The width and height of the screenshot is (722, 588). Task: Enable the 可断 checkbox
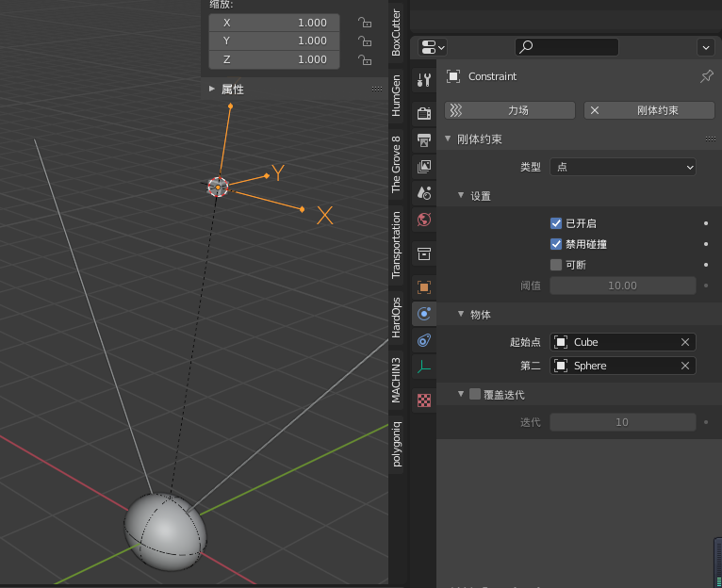pyautogui.click(x=556, y=265)
